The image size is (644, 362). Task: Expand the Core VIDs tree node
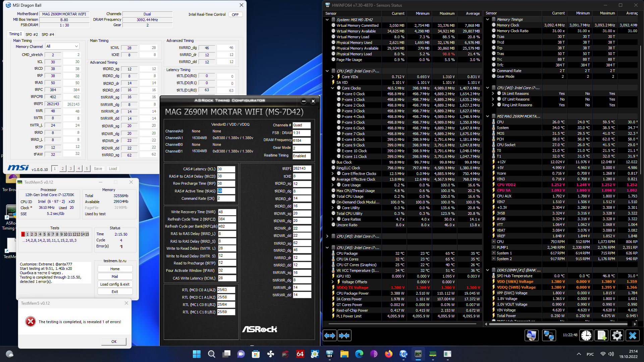332,77
